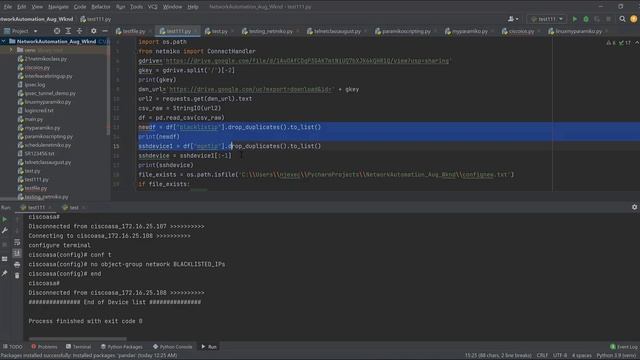Click the UTF-8 encoding in status bar
This screenshot has height=360, width=640.
tap(560, 356)
